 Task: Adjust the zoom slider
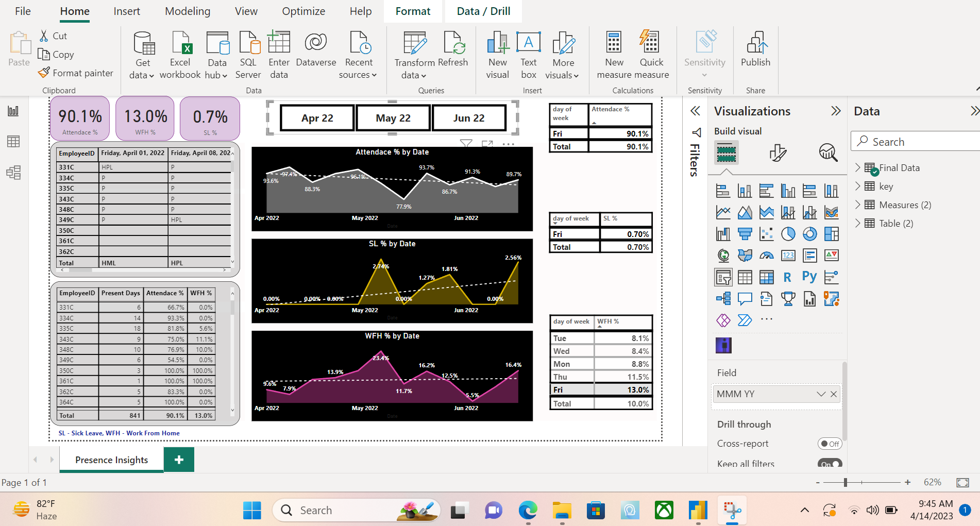tap(847, 483)
